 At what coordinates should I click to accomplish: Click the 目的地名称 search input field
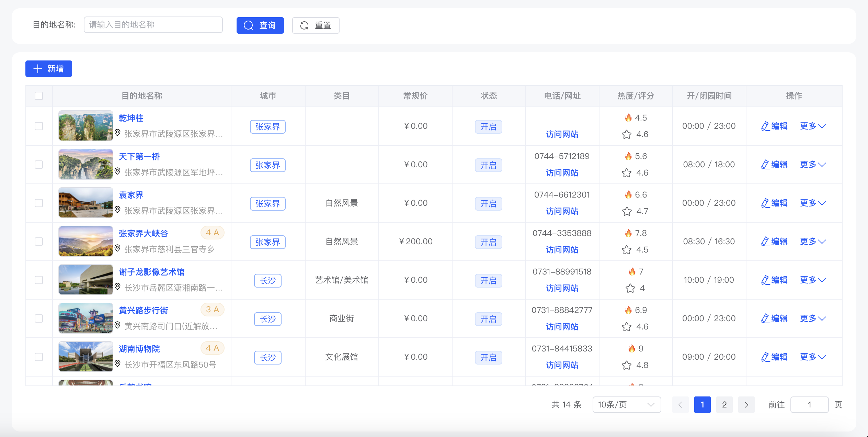pos(153,25)
